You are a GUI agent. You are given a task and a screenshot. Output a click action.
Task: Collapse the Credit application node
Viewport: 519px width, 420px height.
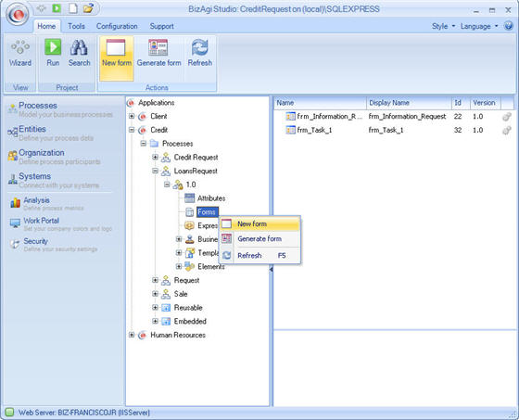(132, 130)
